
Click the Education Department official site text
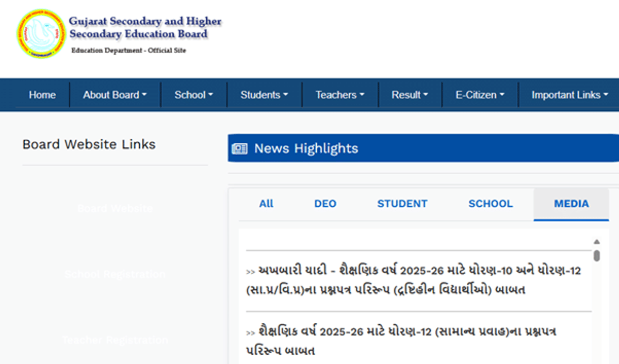(x=128, y=51)
